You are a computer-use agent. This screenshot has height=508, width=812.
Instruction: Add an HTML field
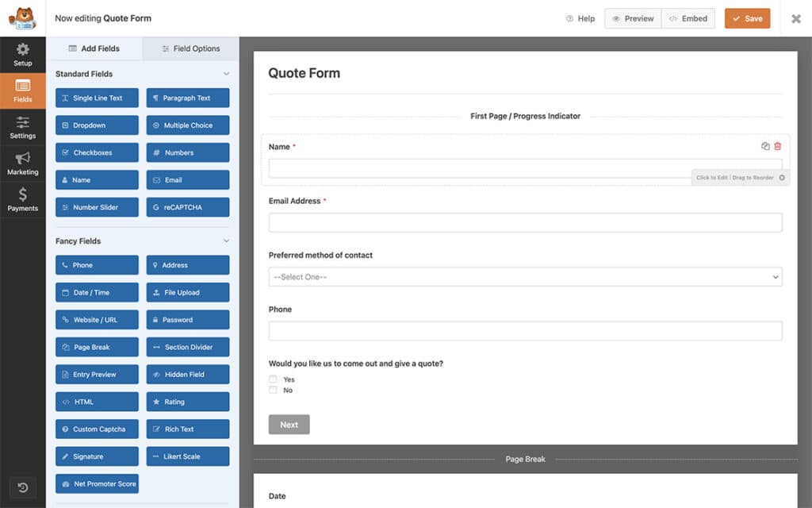(97, 402)
